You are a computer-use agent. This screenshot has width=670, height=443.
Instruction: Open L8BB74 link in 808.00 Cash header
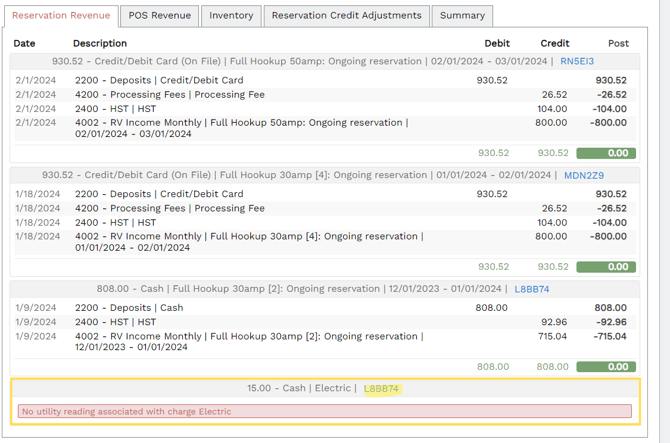coord(532,290)
